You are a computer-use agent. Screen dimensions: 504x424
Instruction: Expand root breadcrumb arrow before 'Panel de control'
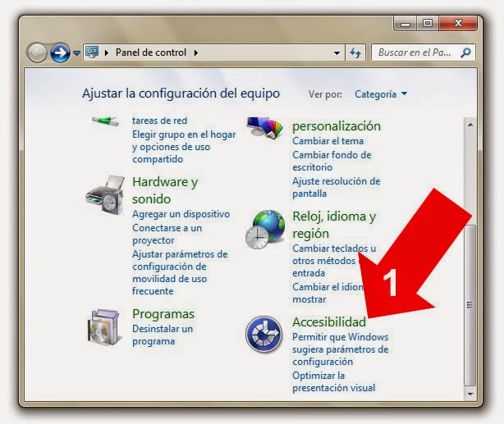coord(107,52)
